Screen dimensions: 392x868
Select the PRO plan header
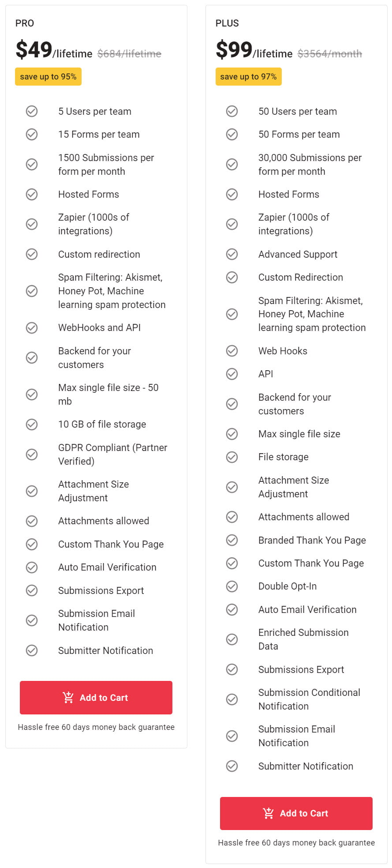click(x=25, y=23)
